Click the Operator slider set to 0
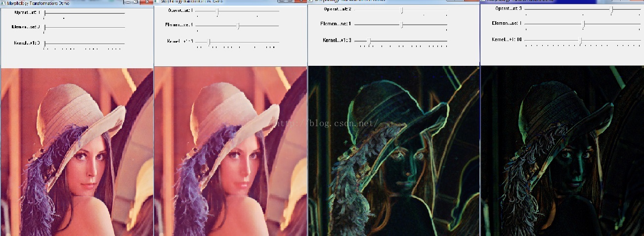Screen dimensions: 644x236 click(x=84, y=13)
